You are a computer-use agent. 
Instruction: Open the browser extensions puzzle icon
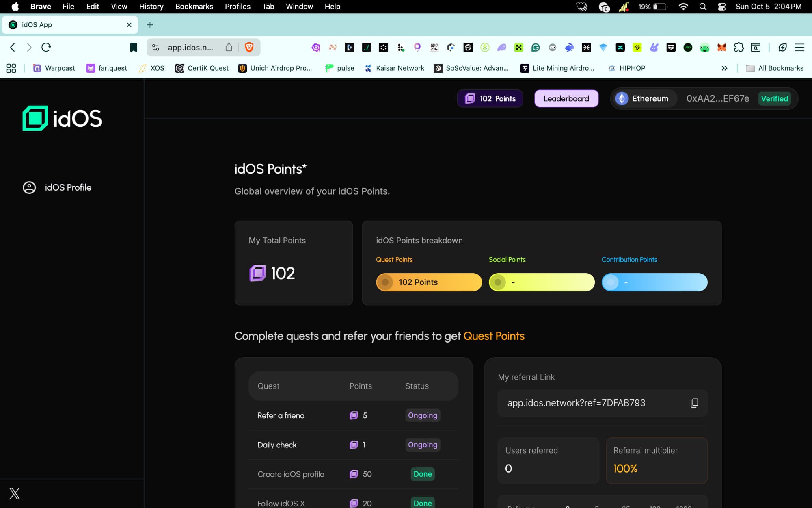[x=739, y=48]
